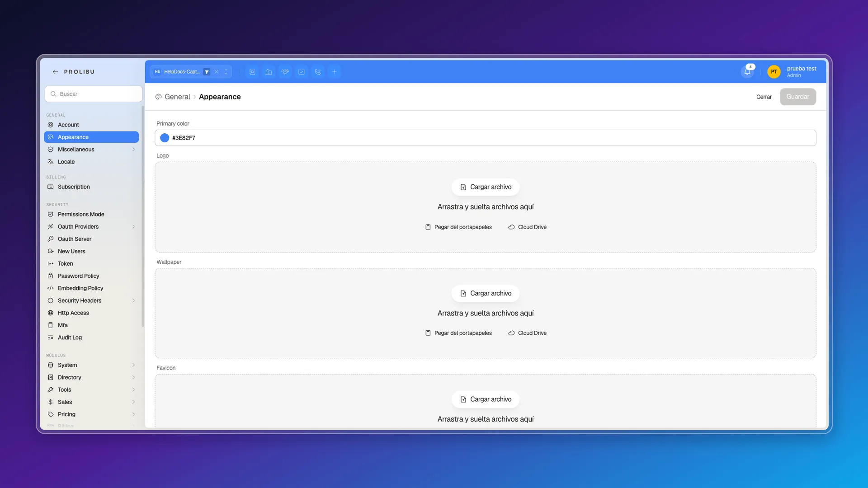Image resolution: width=868 pixels, height=488 pixels.
Task: Open Locale settings
Action: [x=91, y=162]
